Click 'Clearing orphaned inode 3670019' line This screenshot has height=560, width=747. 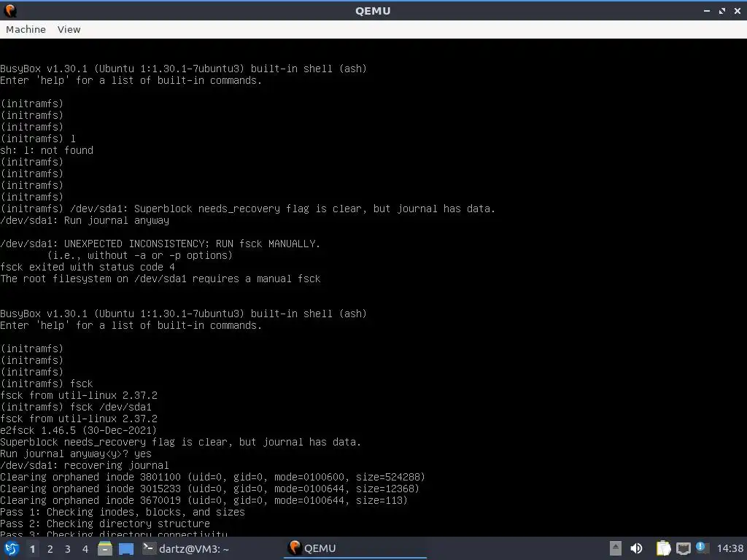click(x=204, y=500)
